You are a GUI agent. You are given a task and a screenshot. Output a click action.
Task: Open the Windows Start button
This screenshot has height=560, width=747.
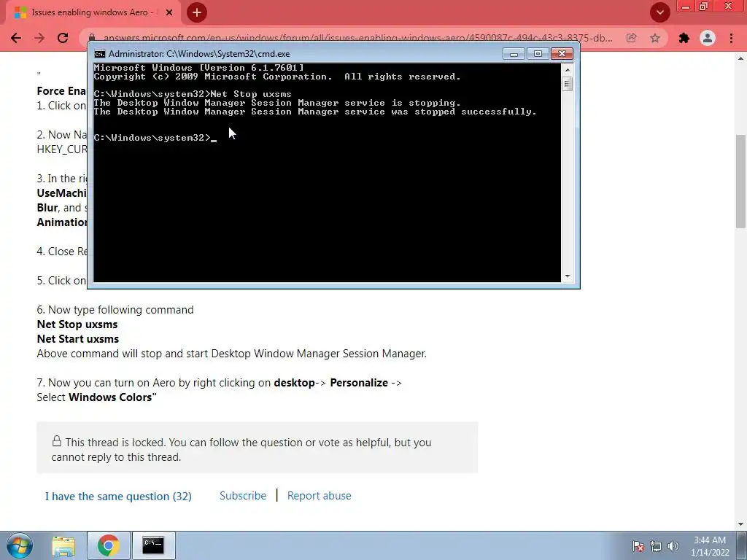[x=20, y=545]
